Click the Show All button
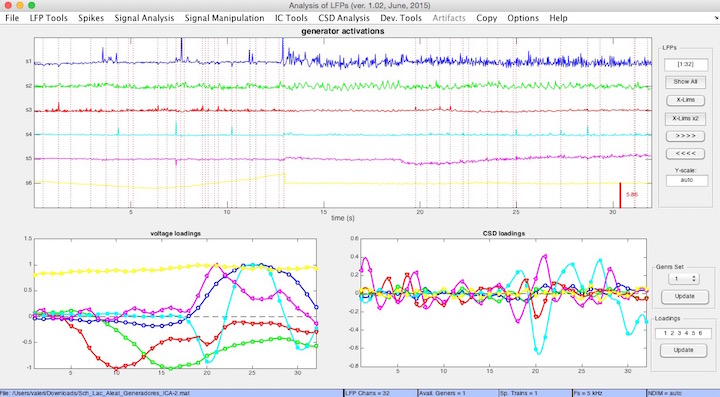The width and height of the screenshot is (720, 397). (x=686, y=82)
